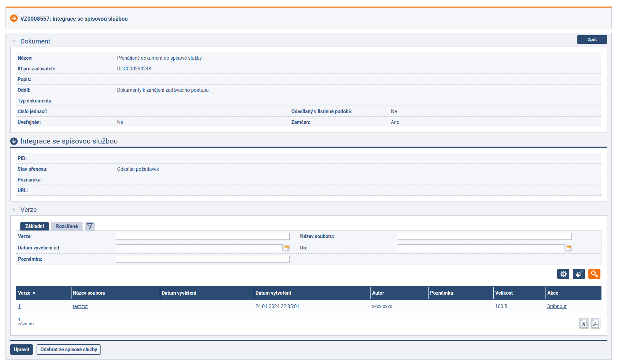Clear filter with the brush icon
617x364 pixels.
tap(579, 274)
